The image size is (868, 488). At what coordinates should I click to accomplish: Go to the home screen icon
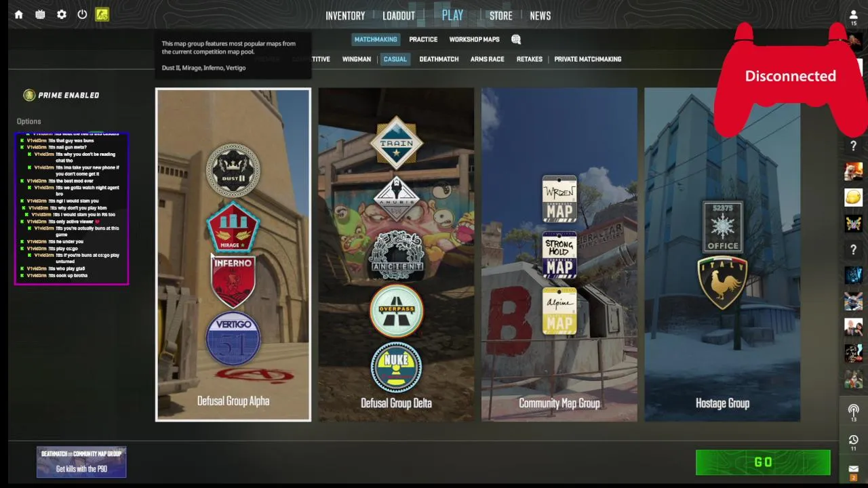pyautogui.click(x=19, y=14)
